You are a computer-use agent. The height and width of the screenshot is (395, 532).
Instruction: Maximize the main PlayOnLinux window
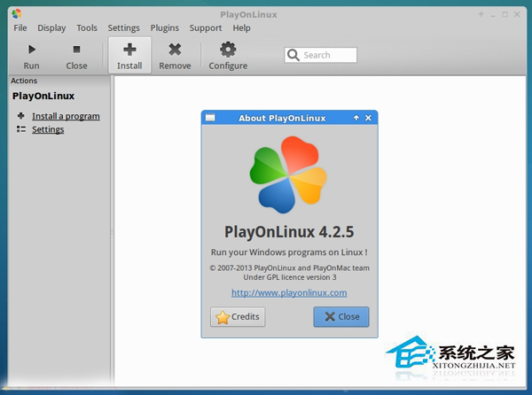505,14
